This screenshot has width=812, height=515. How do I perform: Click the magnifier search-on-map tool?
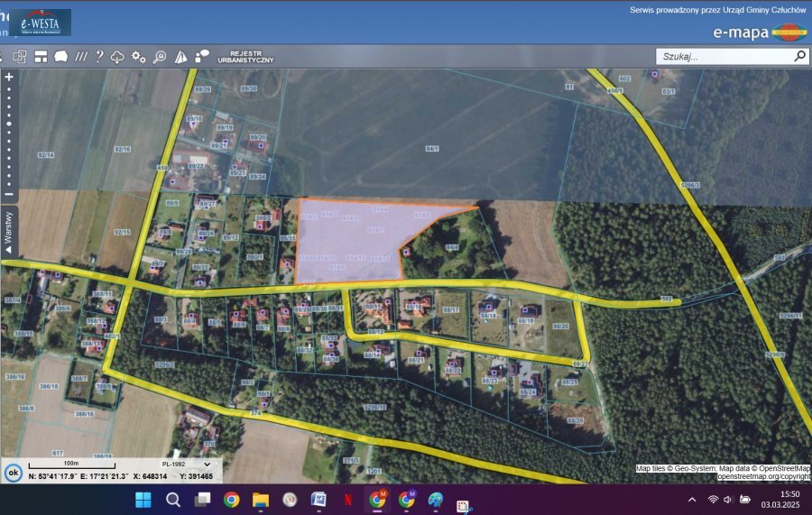pyautogui.click(x=159, y=57)
